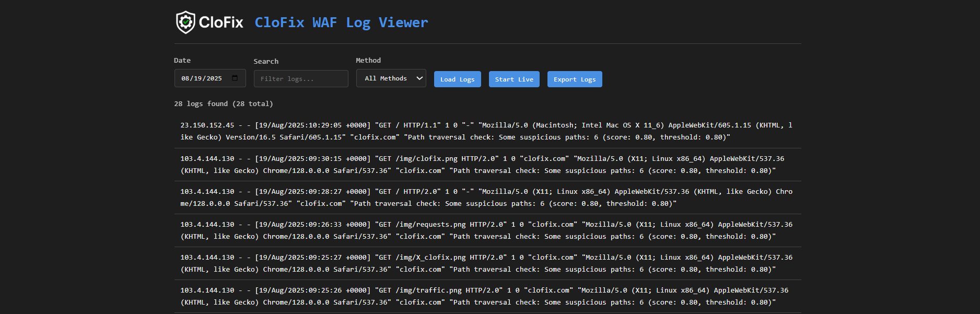Select the /img/requests.png log entry
Image resolution: width=980 pixels, height=314 pixels.
488,230
